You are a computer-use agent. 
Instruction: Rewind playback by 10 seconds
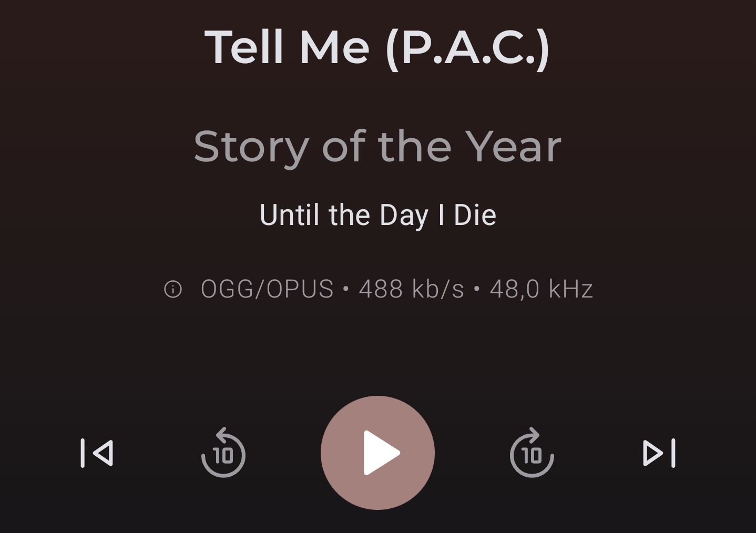click(223, 453)
